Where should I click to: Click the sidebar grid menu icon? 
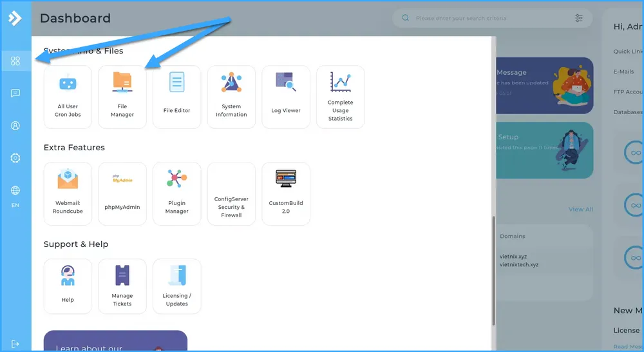tap(15, 61)
